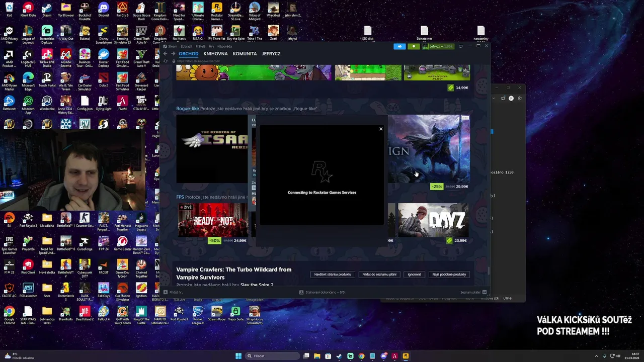Screen dimensions: 644x362
Task: Open Dota 2 desktop shortcut
Action: (104, 80)
